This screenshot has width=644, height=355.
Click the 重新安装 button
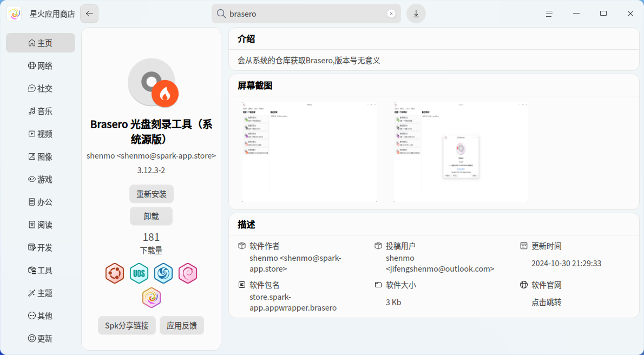point(152,194)
